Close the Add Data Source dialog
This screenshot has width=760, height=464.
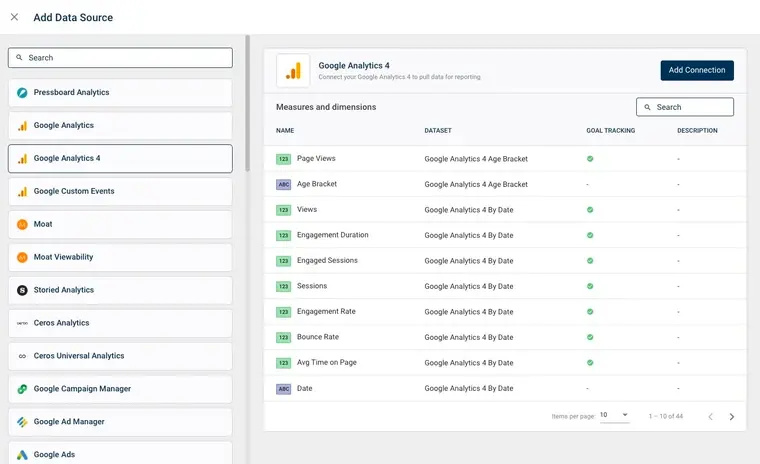click(14, 17)
